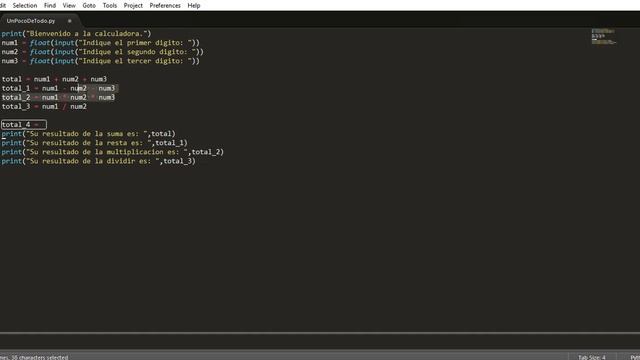Place cursor in the "Bienvenido a la calculadora." line
The image size is (640, 360).
[x=76, y=33]
